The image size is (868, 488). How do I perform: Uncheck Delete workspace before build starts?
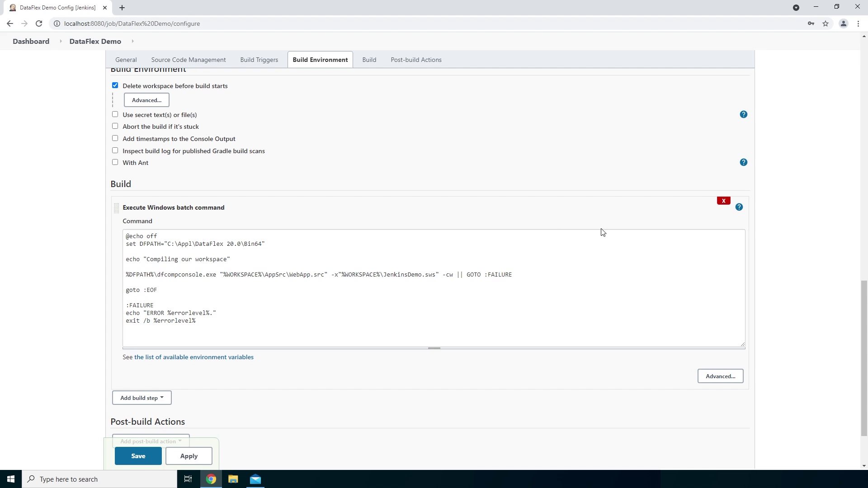click(x=115, y=85)
